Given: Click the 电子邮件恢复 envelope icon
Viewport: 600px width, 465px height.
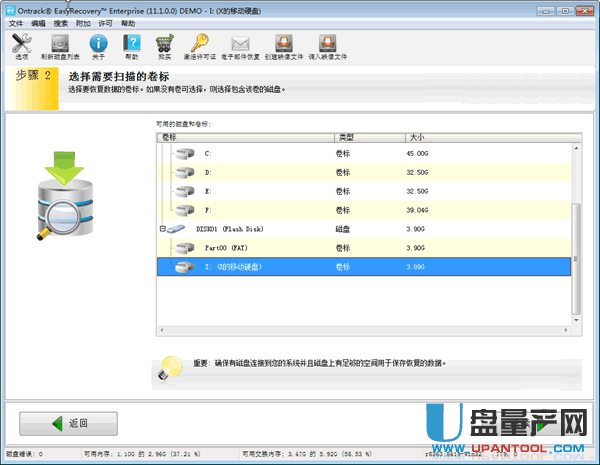Looking at the screenshot, I should [x=240, y=45].
